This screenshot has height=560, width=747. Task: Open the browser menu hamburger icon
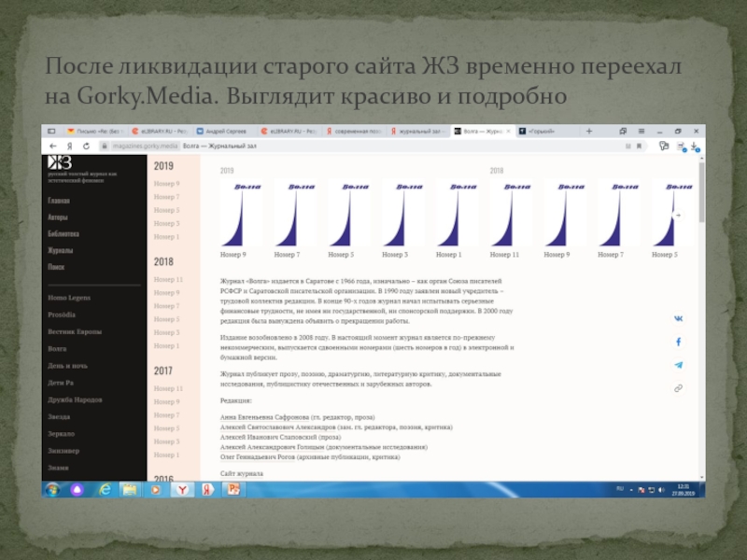pos(641,131)
